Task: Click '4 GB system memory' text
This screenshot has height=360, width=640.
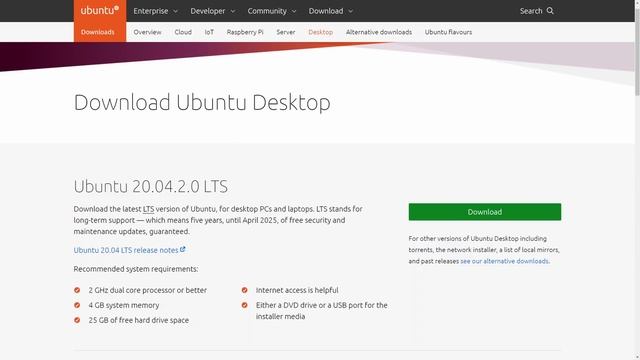Action: (124, 305)
